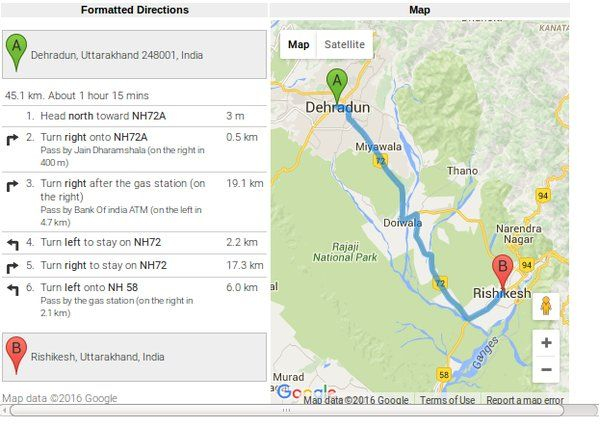Image resolution: width=600 pixels, height=428 pixels.
Task: Zoom out with the map minus button
Action: click(546, 369)
